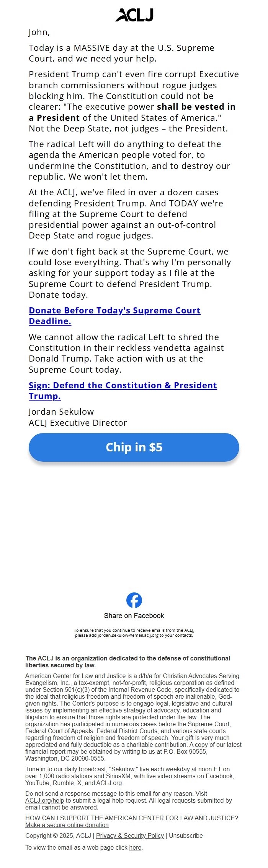Click the 'John,' greeting text
This screenshot has height=868, width=268.
coord(39,32)
